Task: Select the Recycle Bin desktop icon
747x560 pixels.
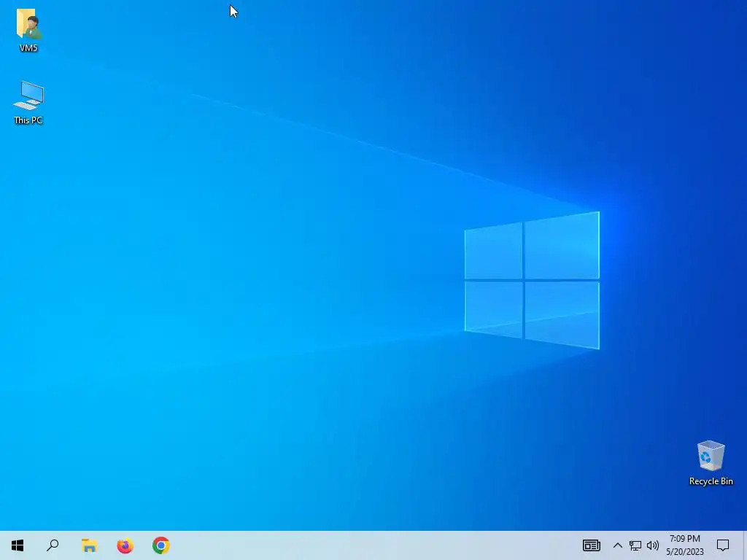Action: (711, 456)
